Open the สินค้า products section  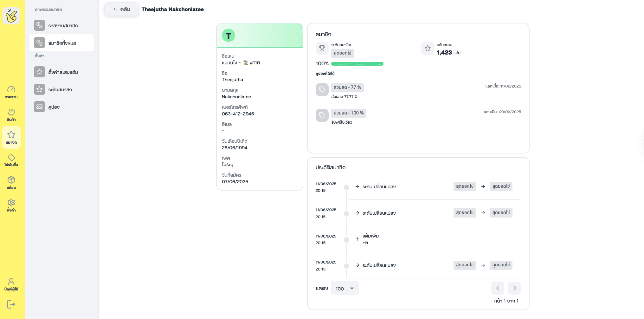pyautogui.click(x=11, y=115)
